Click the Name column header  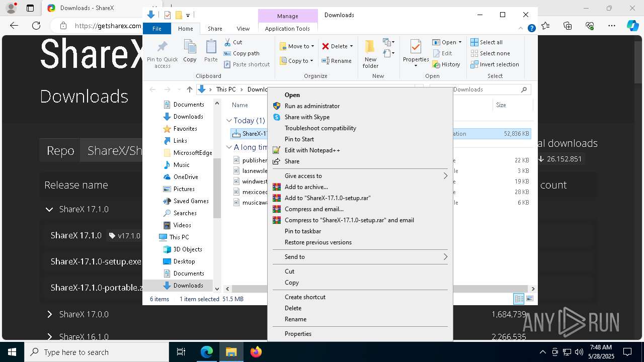pos(240,105)
